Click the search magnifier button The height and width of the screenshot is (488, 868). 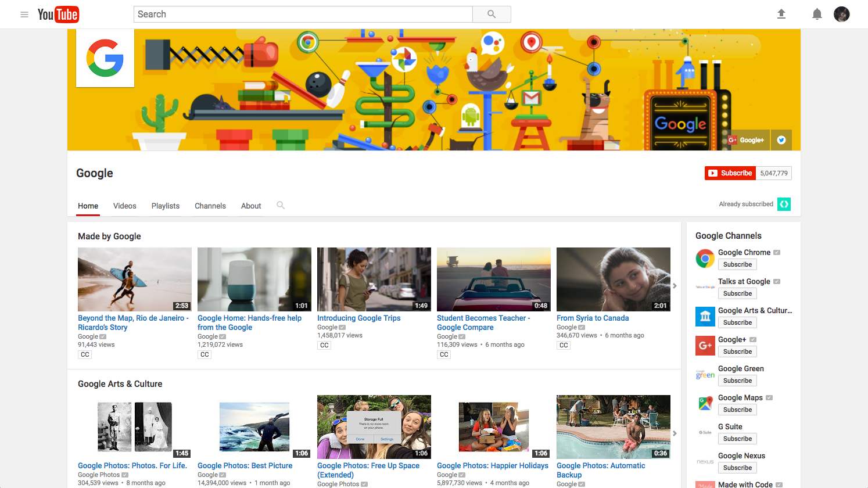click(492, 15)
